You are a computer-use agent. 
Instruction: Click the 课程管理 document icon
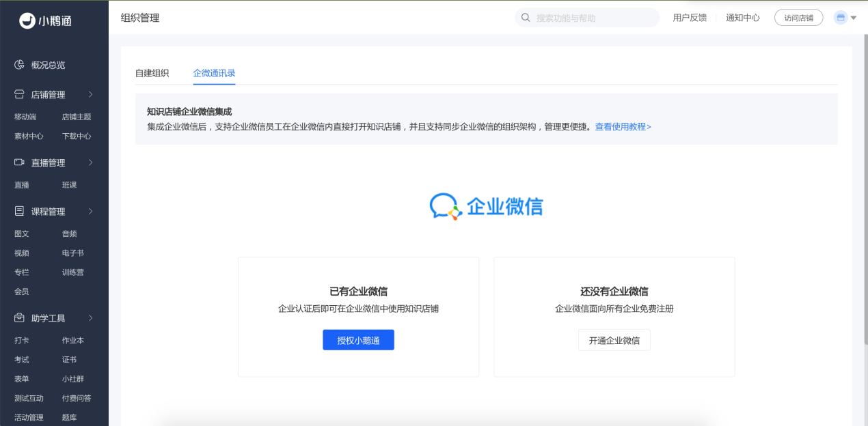pos(19,211)
